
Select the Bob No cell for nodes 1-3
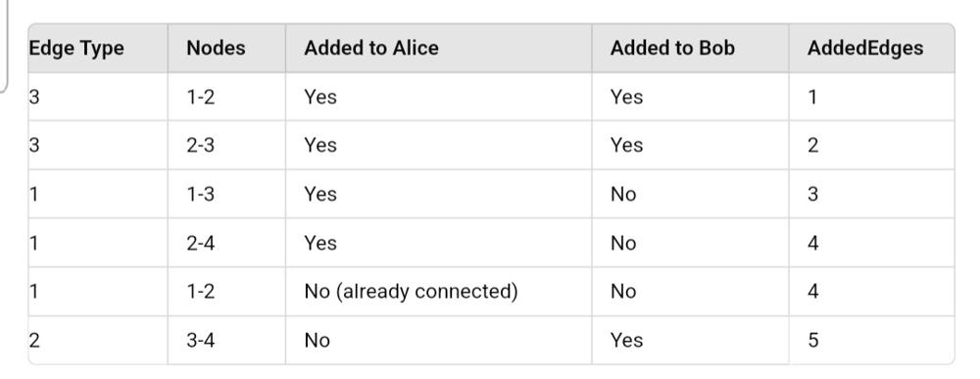click(x=690, y=194)
